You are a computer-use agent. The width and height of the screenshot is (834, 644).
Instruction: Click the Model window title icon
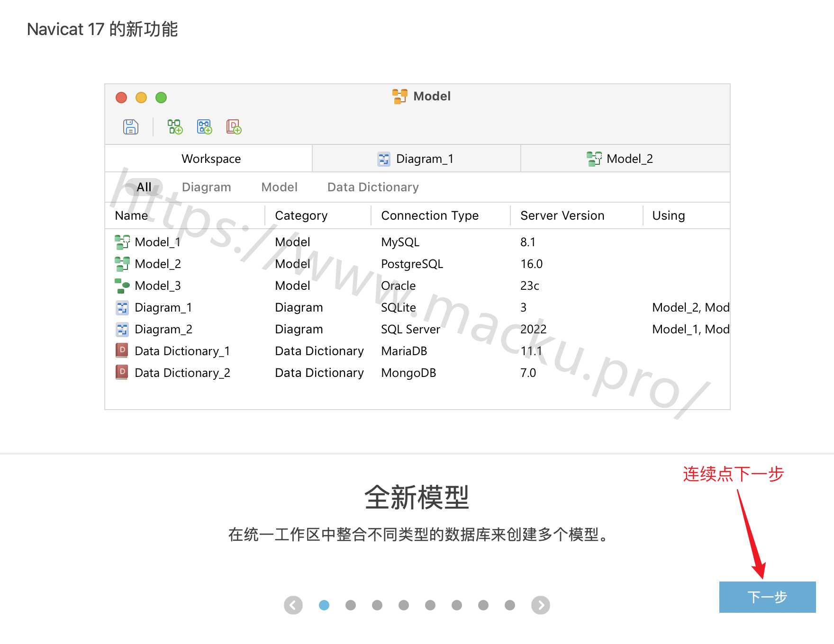(400, 96)
